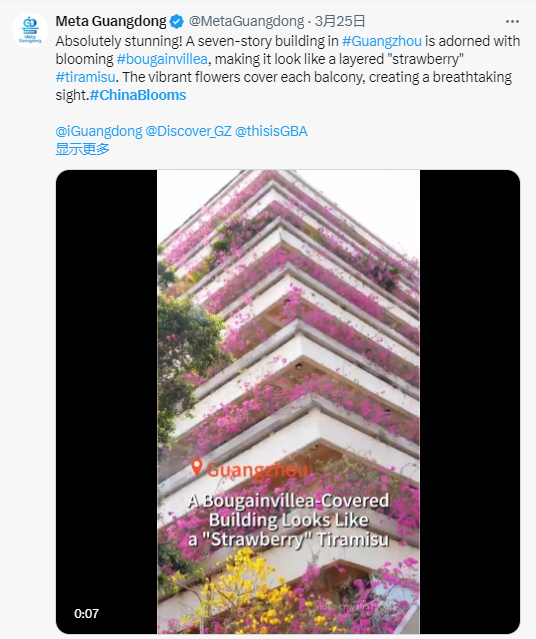Open the Meta Guangdong profile avatar
Viewport: 536px width, 639px height.
[x=30, y=30]
